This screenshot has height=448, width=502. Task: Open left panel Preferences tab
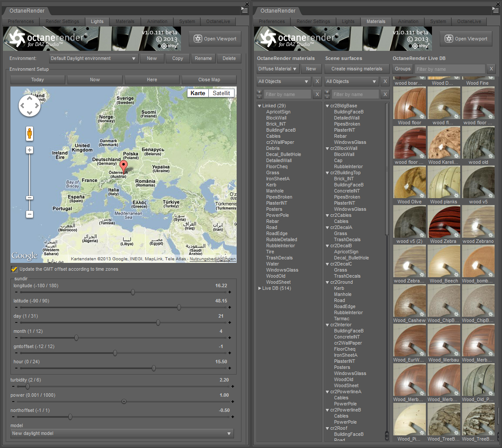(x=21, y=21)
